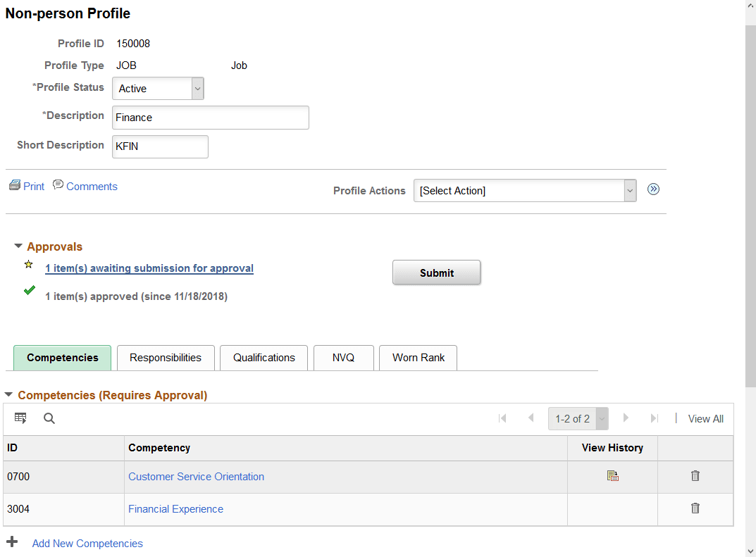
Task: Click the vertical scrollbar down arrow
Action: (x=750, y=551)
